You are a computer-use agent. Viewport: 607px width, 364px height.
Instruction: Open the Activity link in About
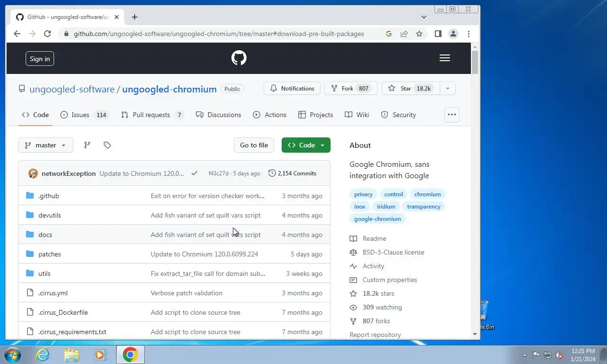[x=367, y=266]
